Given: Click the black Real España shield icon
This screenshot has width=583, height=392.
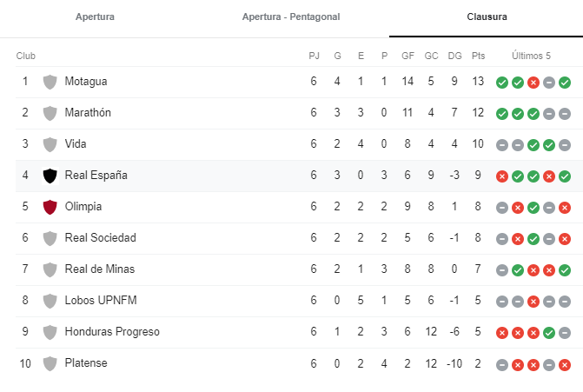Looking at the screenshot, I should coord(50,176).
